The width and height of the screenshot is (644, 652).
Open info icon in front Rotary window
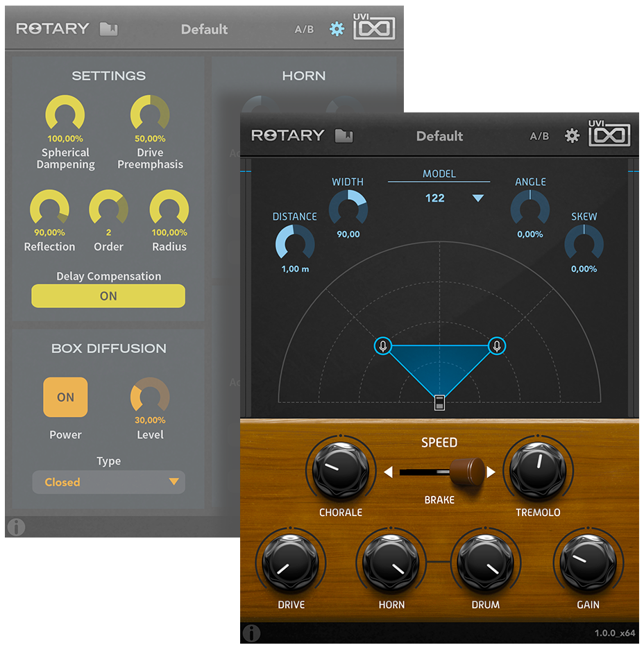pos(251,633)
